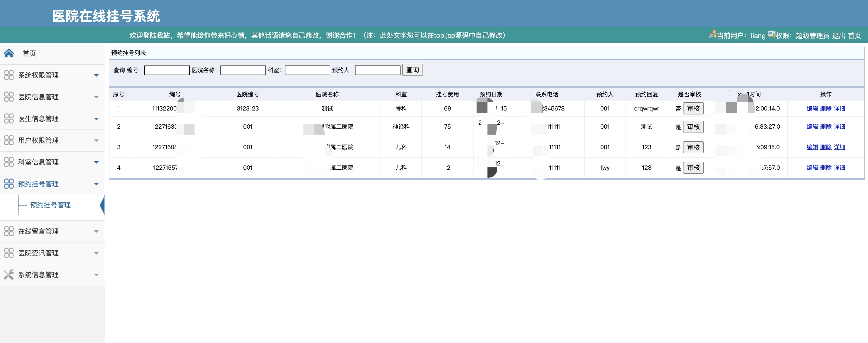Screen dimensions: 868x343
Task: Open the 医生信息管理 menu
Action: [52, 119]
